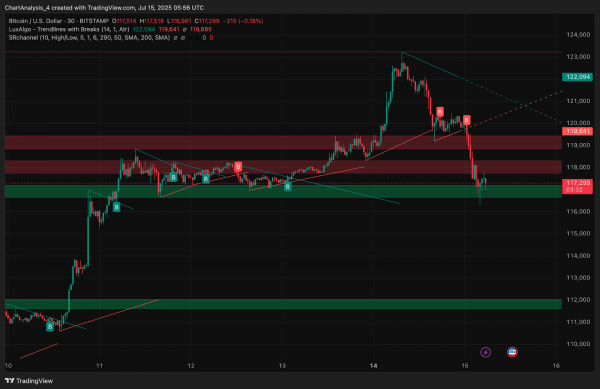
Task: Click the date label 12 on time axis
Action: (191, 366)
